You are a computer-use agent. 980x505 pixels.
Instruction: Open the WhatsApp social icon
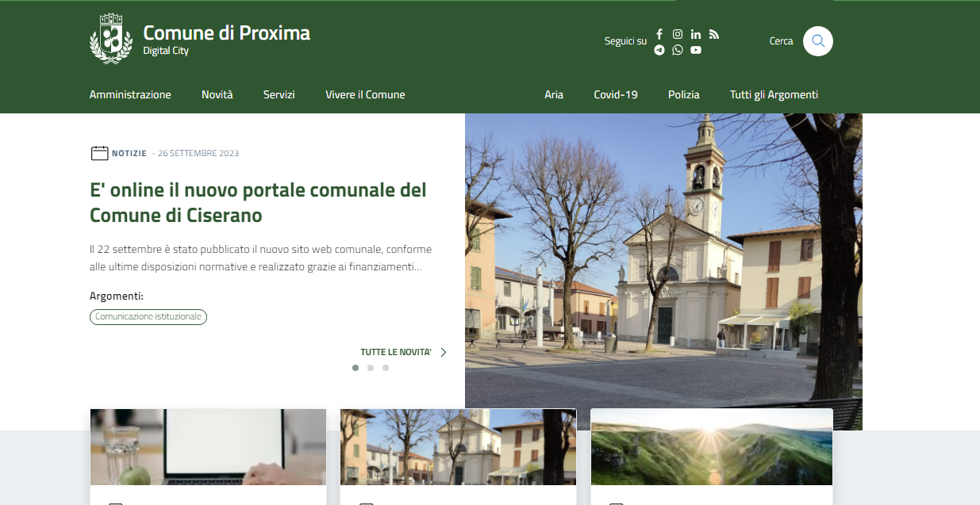(x=678, y=50)
